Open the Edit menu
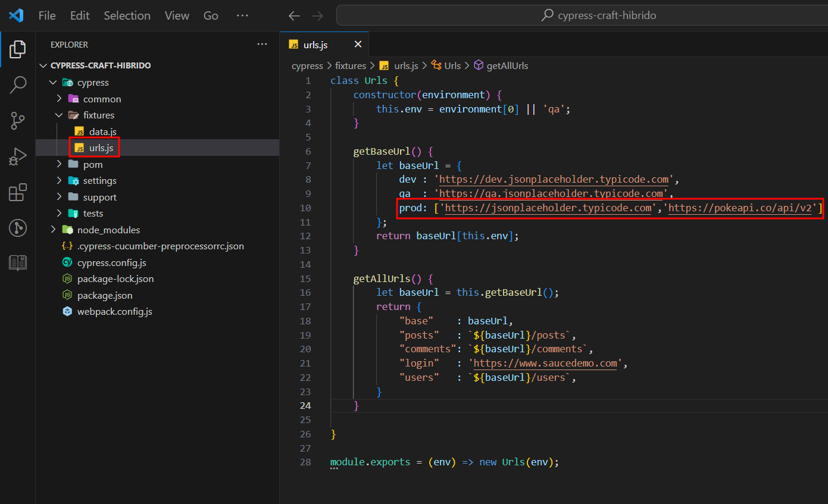The image size is (828, 504). coord(80,16)
